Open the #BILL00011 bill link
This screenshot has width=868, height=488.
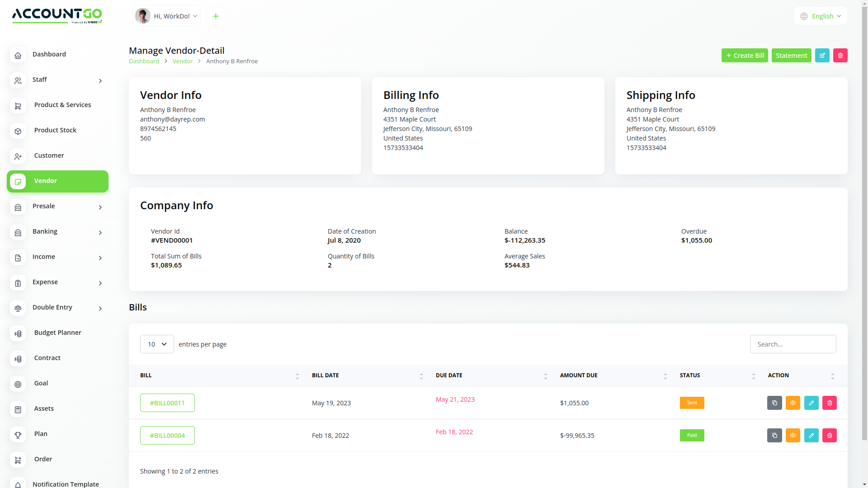[x=167, y=403]
